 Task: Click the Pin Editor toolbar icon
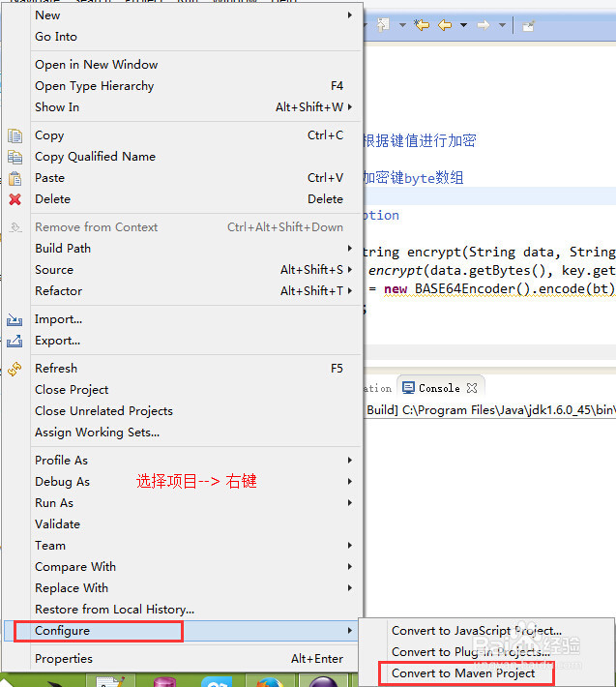pos(528,26)
